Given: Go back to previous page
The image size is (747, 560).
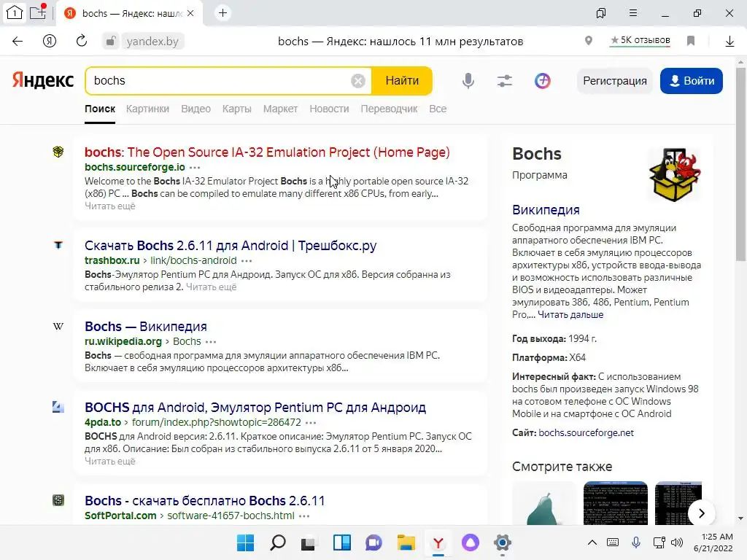Looking at the screenshot, I should 18,42.
